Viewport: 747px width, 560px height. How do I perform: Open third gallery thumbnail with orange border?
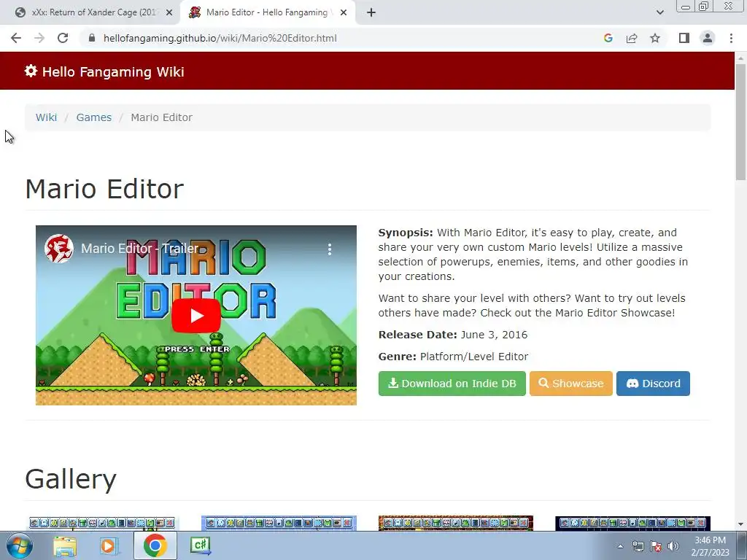coord(455,524)
